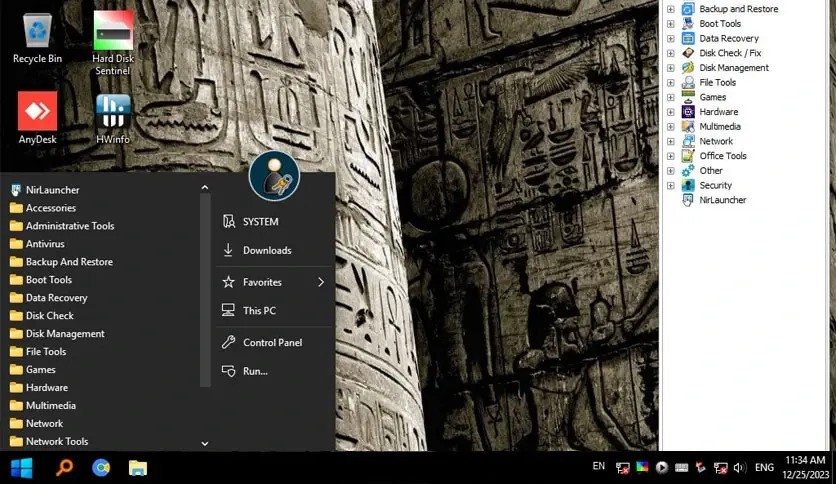The image size is (836, 484).
Task: Open the Recycle Bin desktop icon
Action: tap(37, 38)
